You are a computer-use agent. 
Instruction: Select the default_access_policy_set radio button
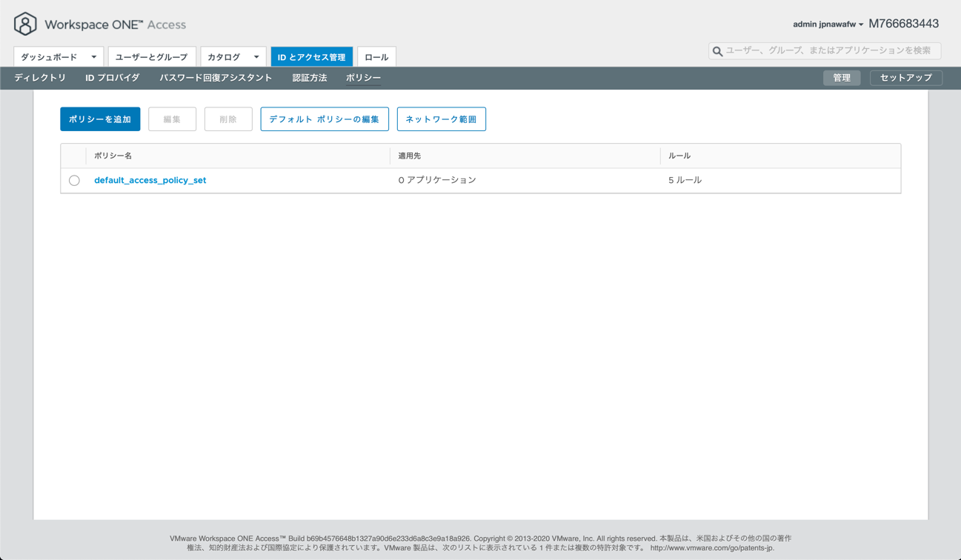74,181
